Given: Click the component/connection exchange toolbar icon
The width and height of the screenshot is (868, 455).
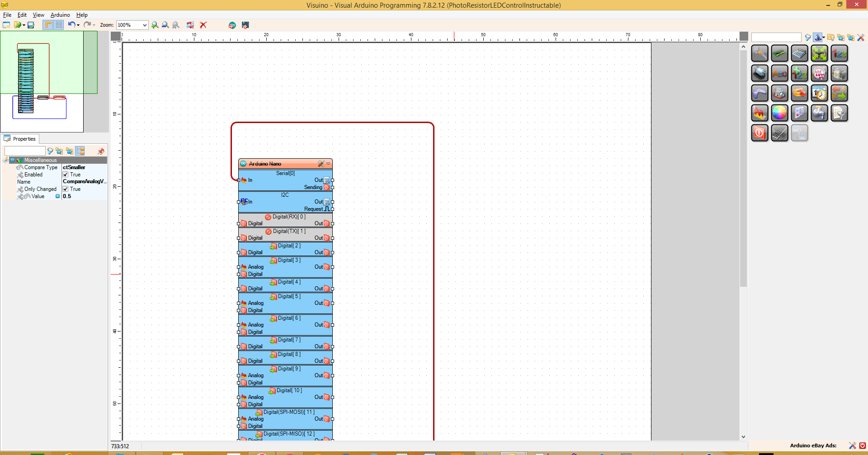Looking at the screenshot, I should pyautogui.click(x=190, y=25).
